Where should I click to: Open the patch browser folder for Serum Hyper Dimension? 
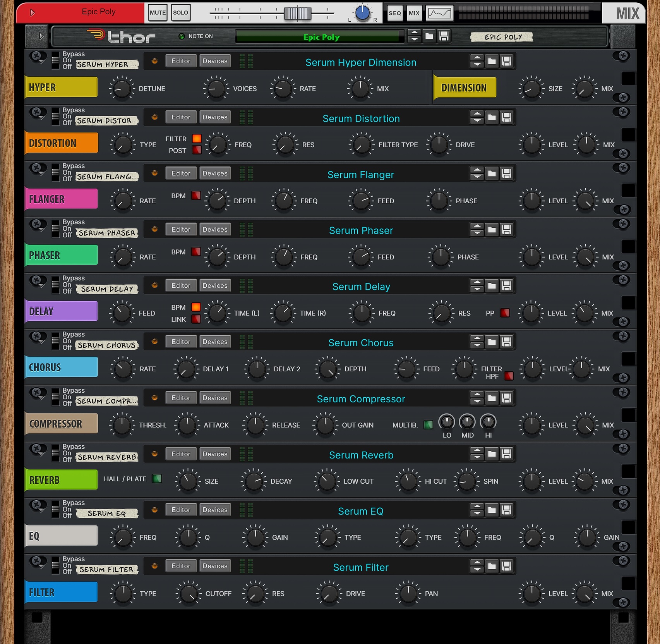click(x=492, y=61)
